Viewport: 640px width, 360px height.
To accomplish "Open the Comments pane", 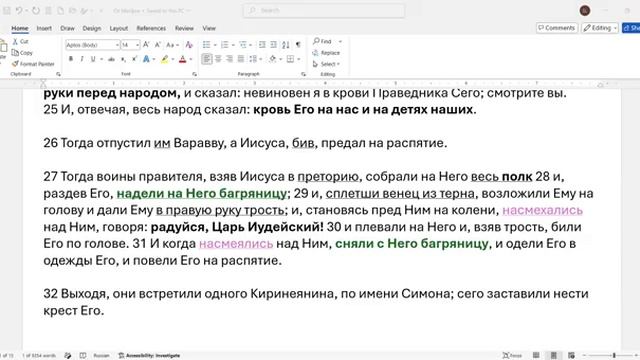I will click(x=556, y=28).
